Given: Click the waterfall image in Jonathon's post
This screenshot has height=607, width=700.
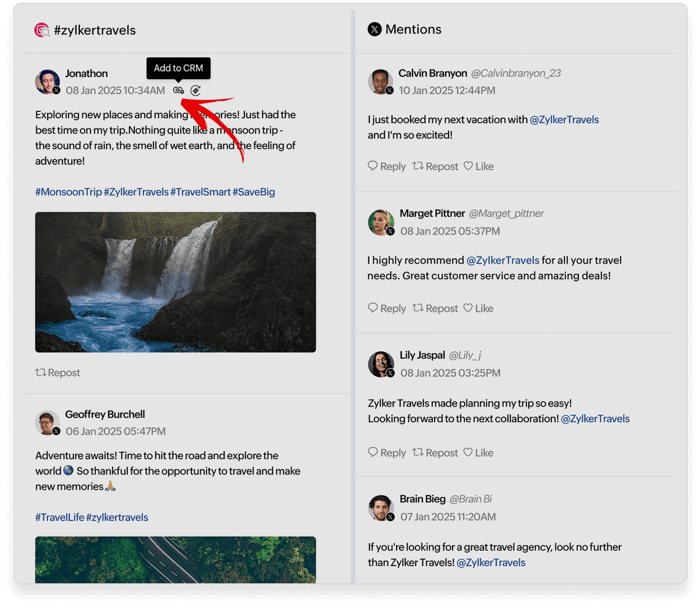Looking at the screenshot, I should coord(175,282).
